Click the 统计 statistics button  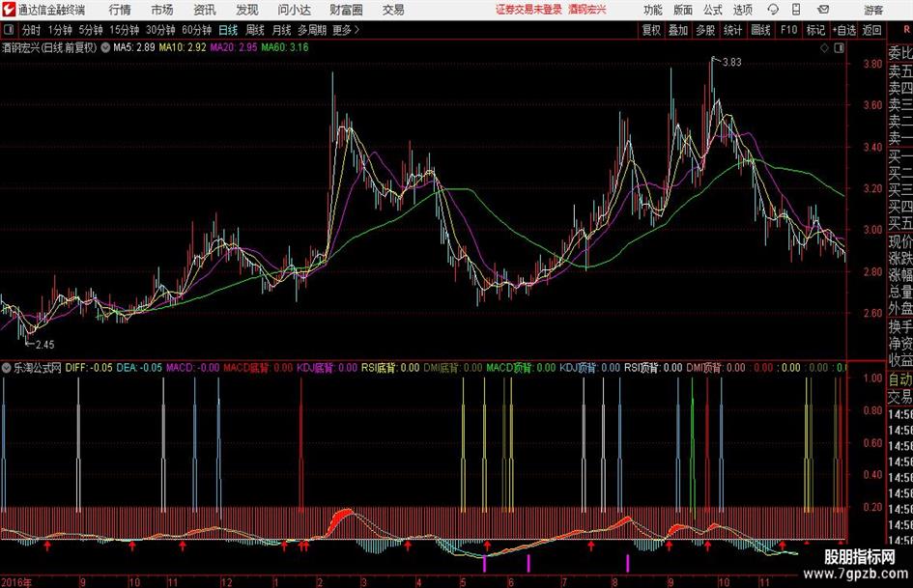point(732,30)
